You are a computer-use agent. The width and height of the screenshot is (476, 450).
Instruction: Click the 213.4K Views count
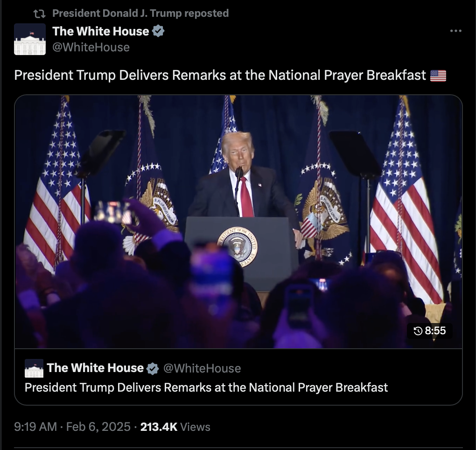point(175,427)
